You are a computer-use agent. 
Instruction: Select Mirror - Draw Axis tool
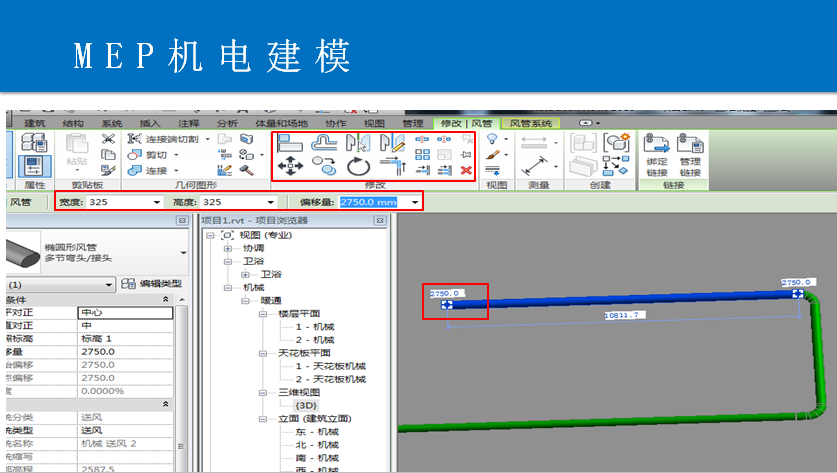coord(392,143)
